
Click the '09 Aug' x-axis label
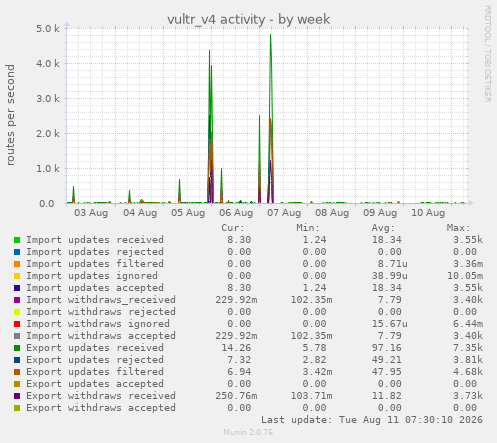coord(380,213)
